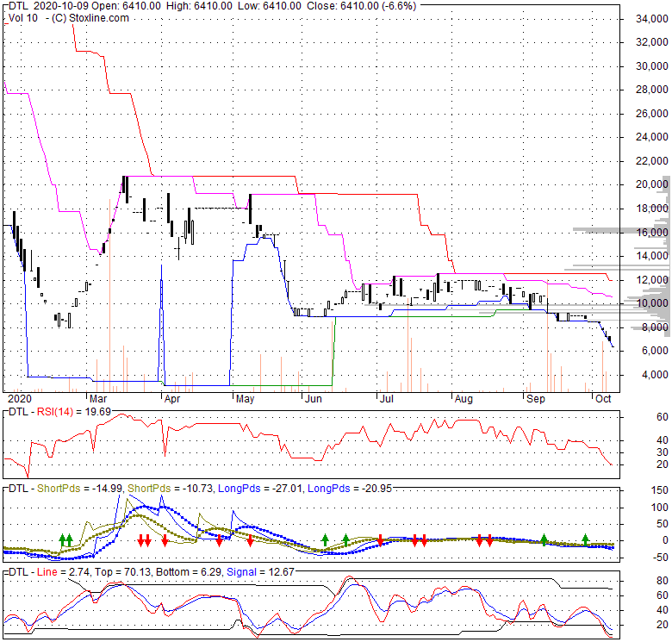This screenshot has height=642, width=672.
Task: Select the 18,000 price axis label
Action: coord(652,209)
